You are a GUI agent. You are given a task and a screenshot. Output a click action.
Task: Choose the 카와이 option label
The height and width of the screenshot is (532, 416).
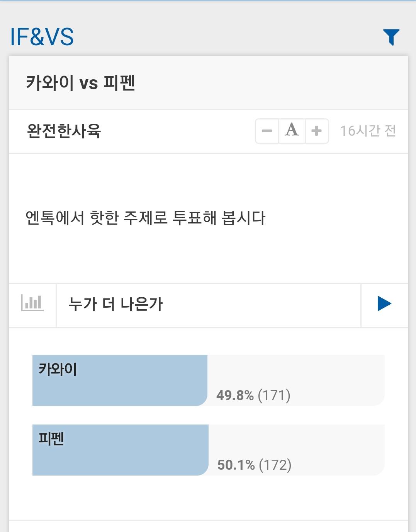click(58, 369)
